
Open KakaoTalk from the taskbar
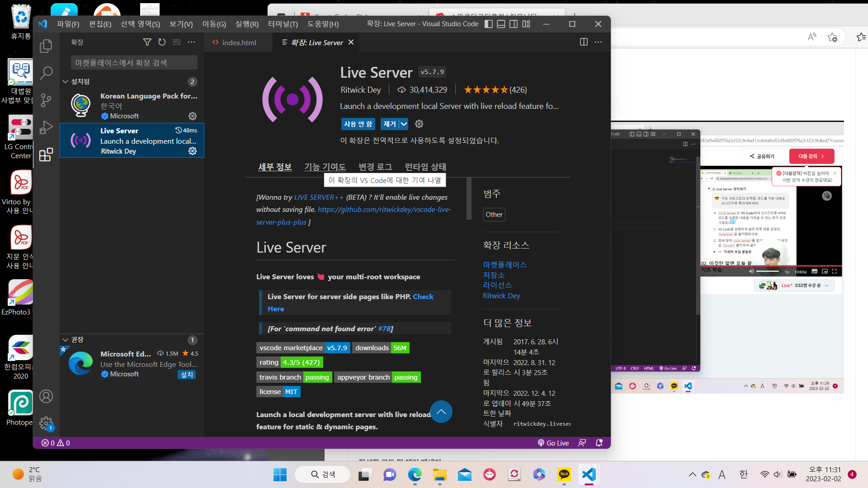coord(564,474)
